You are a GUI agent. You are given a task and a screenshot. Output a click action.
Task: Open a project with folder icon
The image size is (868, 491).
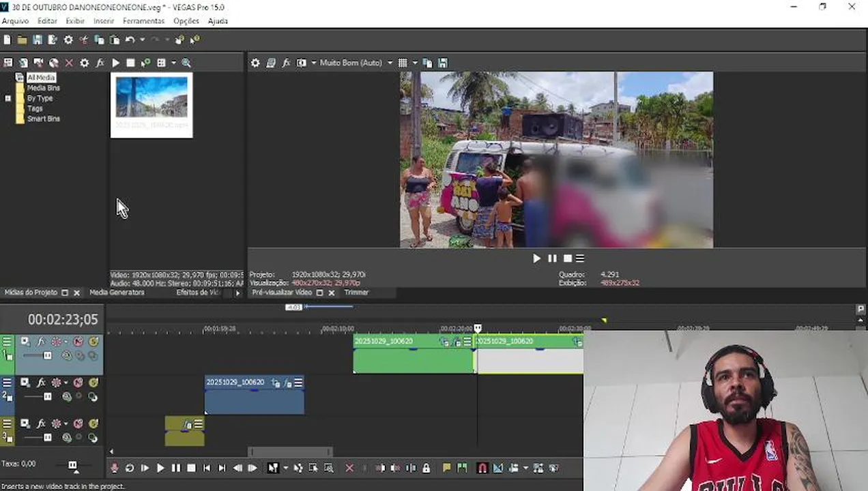[x=22, y=40]
